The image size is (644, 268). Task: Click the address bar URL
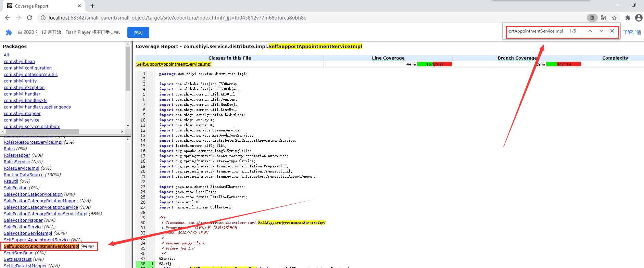point(177,18)
